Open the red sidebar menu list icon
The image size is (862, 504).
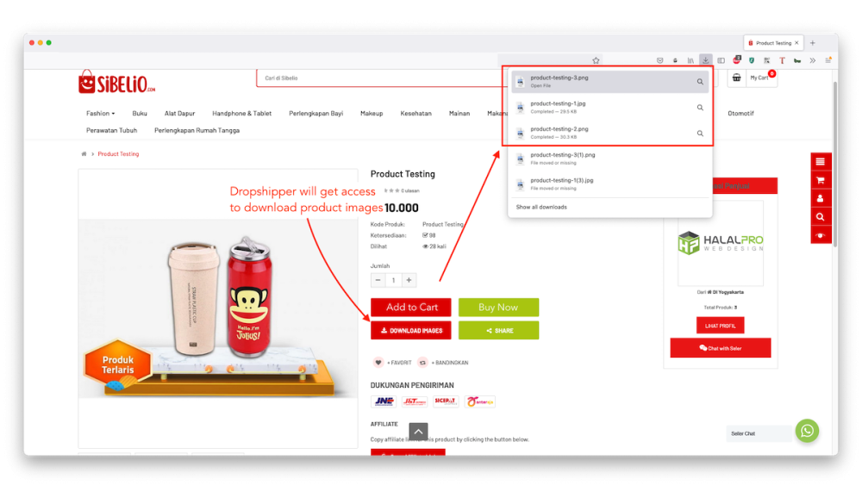(821, 162)
